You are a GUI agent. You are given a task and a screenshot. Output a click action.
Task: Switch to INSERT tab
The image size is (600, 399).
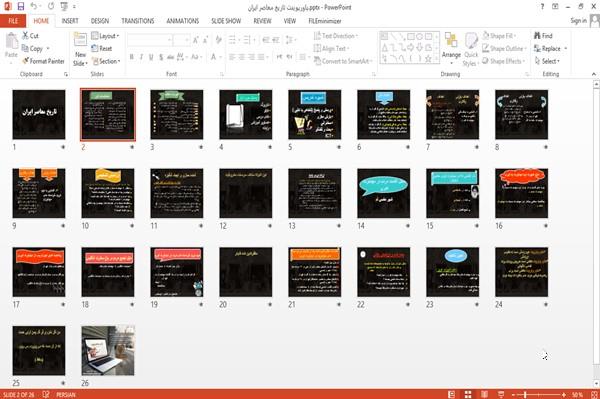[x=70, y=21]
